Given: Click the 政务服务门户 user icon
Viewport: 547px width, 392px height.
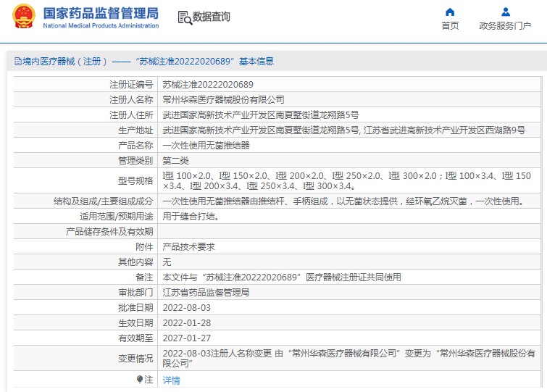Looking at the screenshot, I should click(x=506, y=12).
